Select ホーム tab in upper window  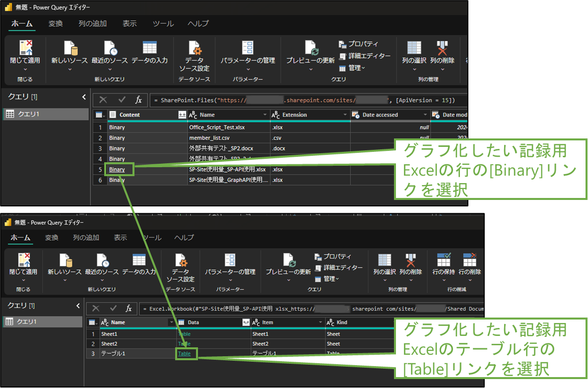pos(22,23)
